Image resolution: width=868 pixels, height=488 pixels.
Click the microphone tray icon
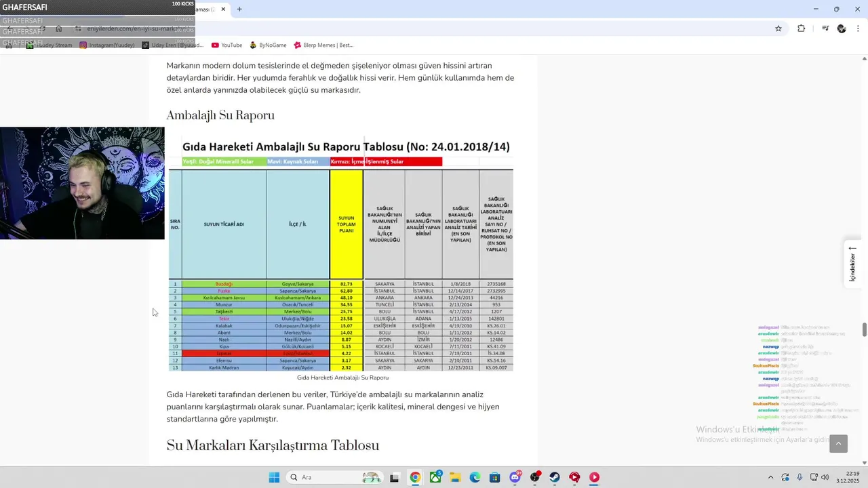(800, 477)
